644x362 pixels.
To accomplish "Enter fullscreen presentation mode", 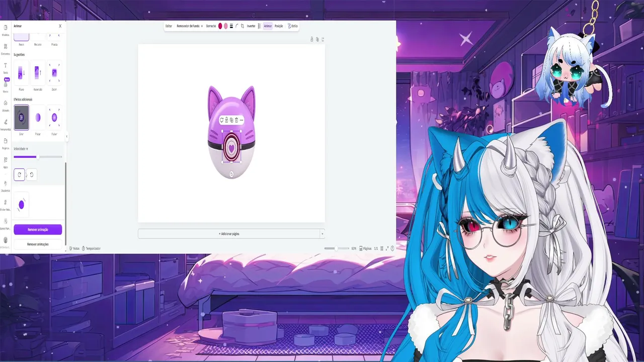I will 387,248.
